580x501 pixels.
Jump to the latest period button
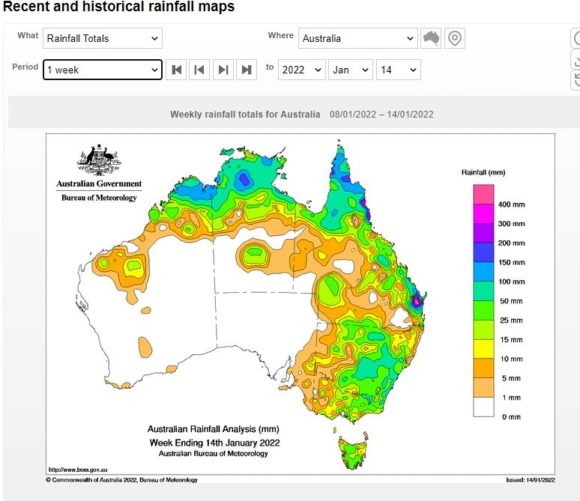tap(246, 70)
